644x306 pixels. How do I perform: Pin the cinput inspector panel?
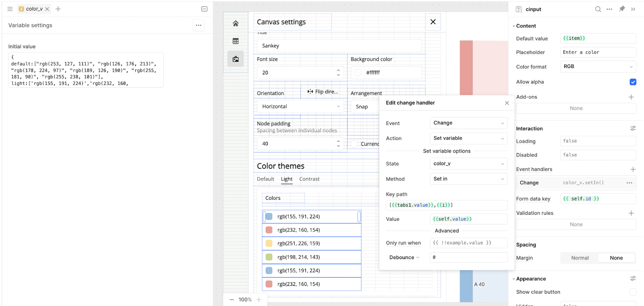click(622, 9)
